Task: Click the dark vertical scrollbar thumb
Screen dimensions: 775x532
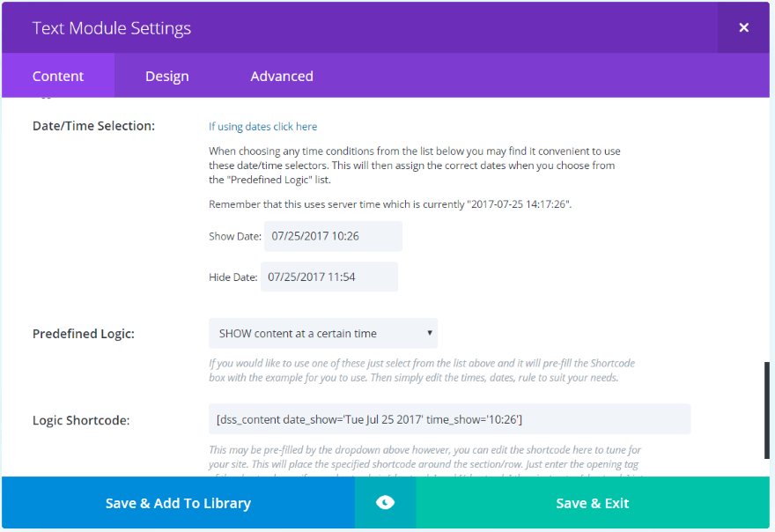Action: (x=767, y=410)
